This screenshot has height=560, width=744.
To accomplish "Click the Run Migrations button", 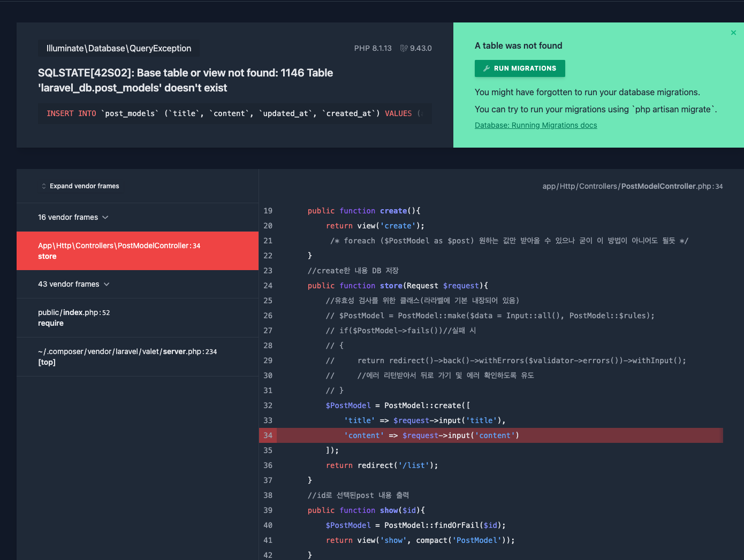I will coord(520,68).
